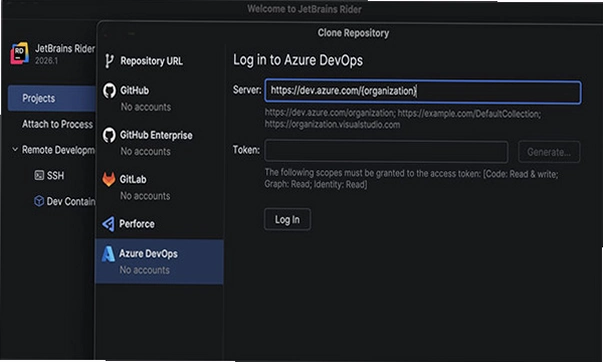603x362 pixels.
Task: Click 'No accounts' under GitHub Enterprise
Action: [x=145, y=152]
